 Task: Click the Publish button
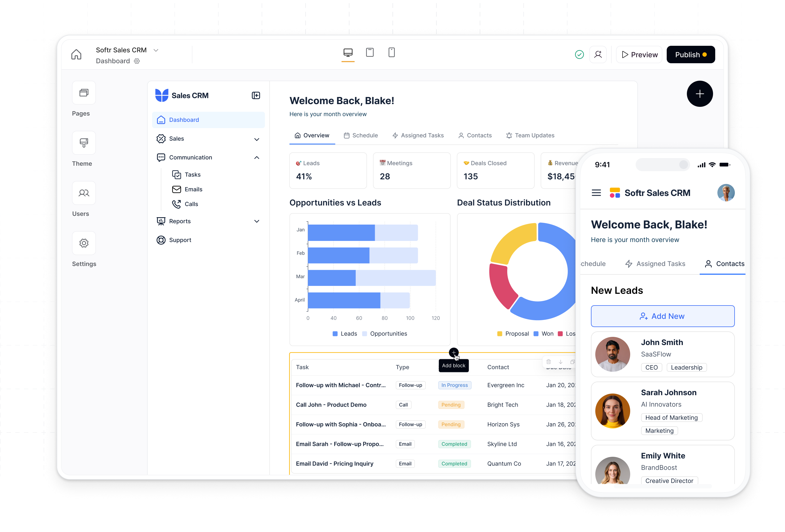point(690,55)
